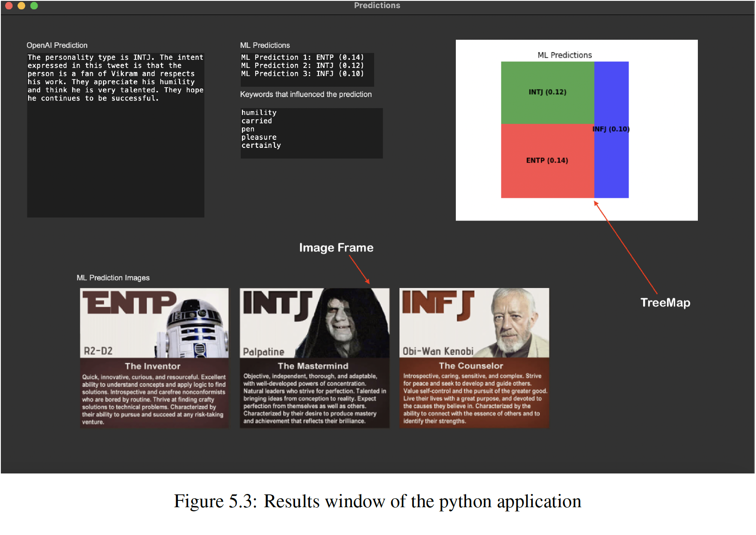The height and width of the screenshot is (535, 756).
Task: Select the keyword 'pleasure' from the list
Action: [x=259, y=137]
